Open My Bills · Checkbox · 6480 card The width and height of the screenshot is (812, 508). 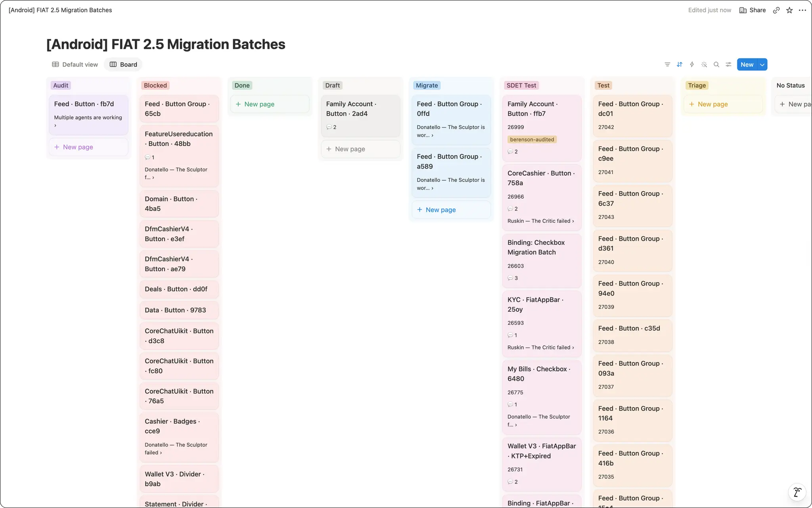coord(542,397)
